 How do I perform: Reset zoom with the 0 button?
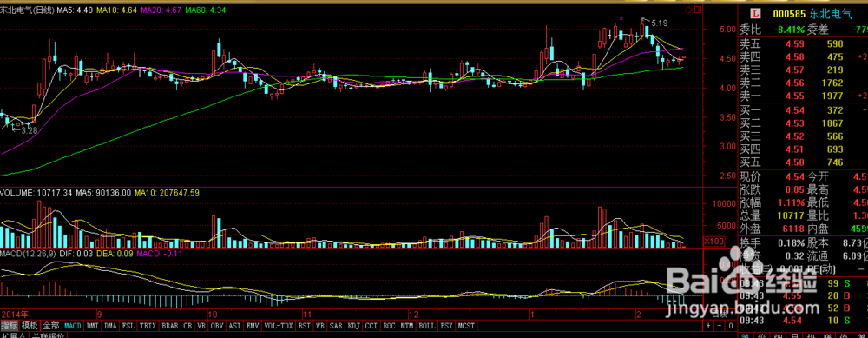730,325
